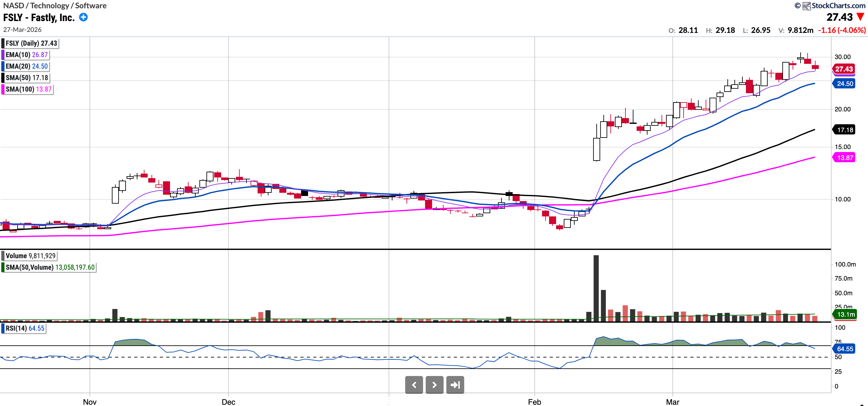Click the SMA(100) magenta legend swatch

tap(3, 89)
